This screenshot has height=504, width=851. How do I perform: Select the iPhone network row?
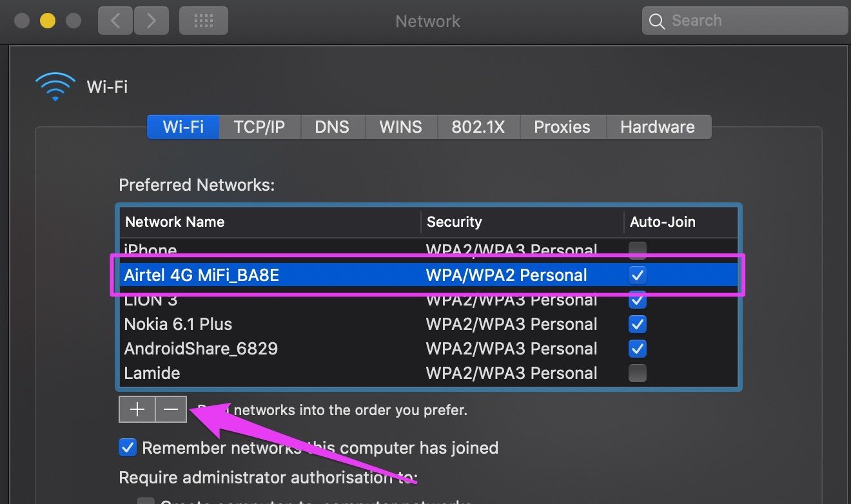tap(429, 249)
